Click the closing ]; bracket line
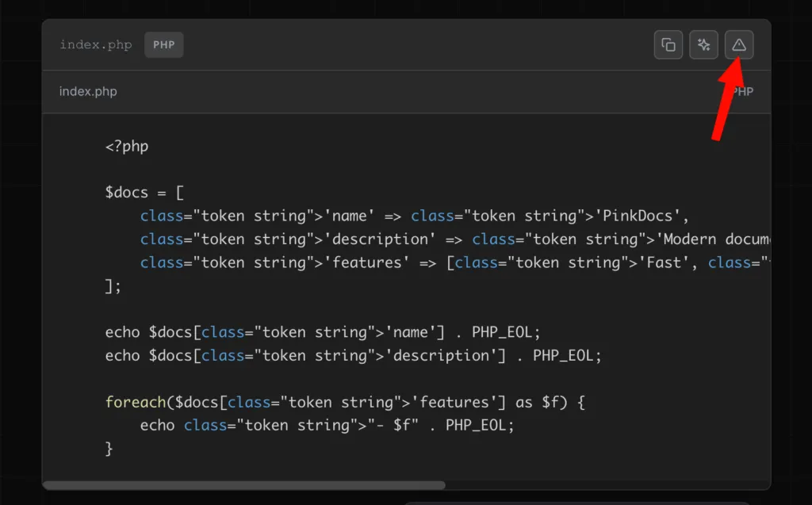812x505 pixels. pos(113,286)
